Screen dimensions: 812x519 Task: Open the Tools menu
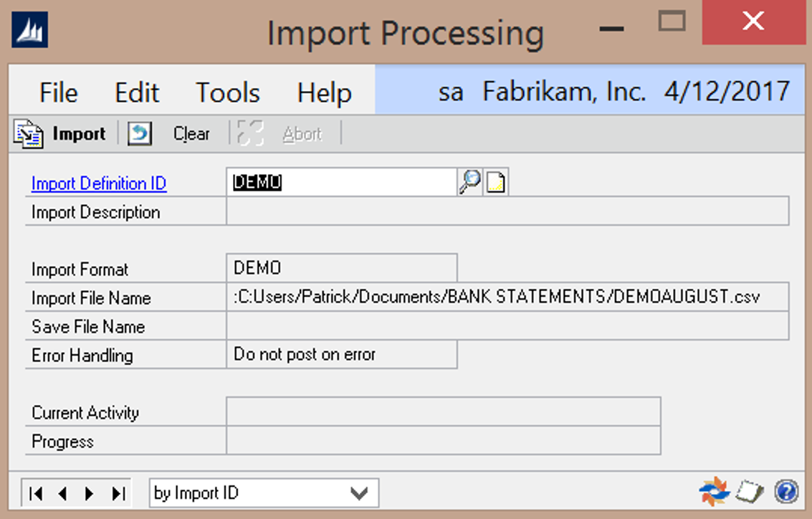pyautogui.click(x=228, y=92)
